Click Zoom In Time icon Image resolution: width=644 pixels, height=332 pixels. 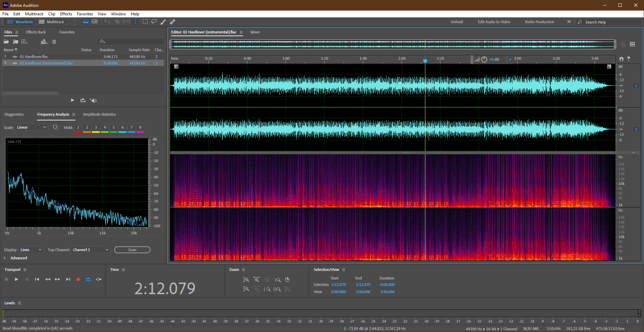coord(257,279)
